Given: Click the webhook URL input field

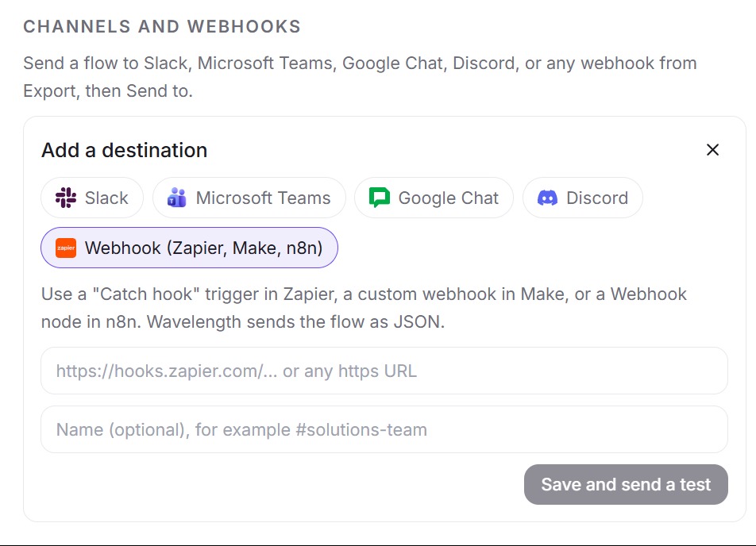Looking at the screenshot, I should click(x=384, y=371).
